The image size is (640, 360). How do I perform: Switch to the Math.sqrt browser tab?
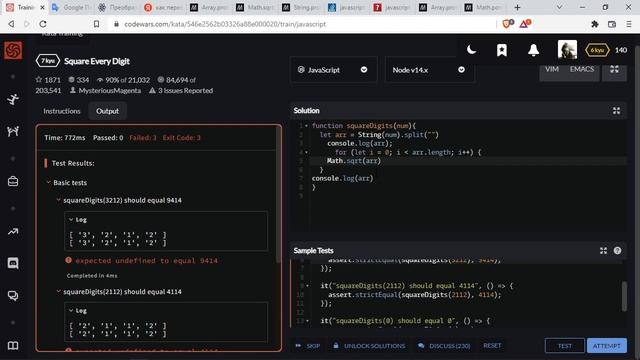(x=256, y=7)
